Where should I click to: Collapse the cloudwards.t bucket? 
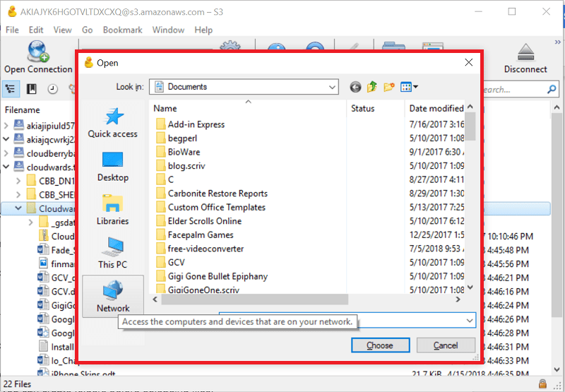pyautogui.click(x=6, y=167)
